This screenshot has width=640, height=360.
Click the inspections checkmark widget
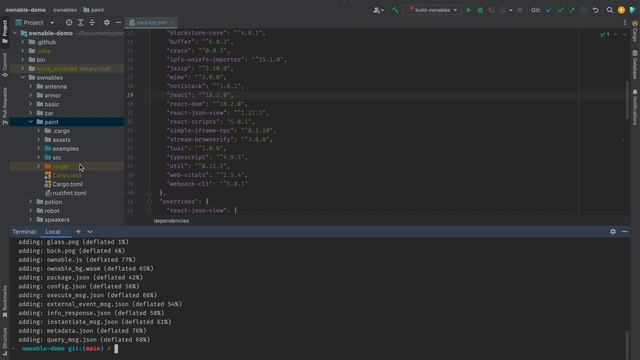[x=605, y=35]
